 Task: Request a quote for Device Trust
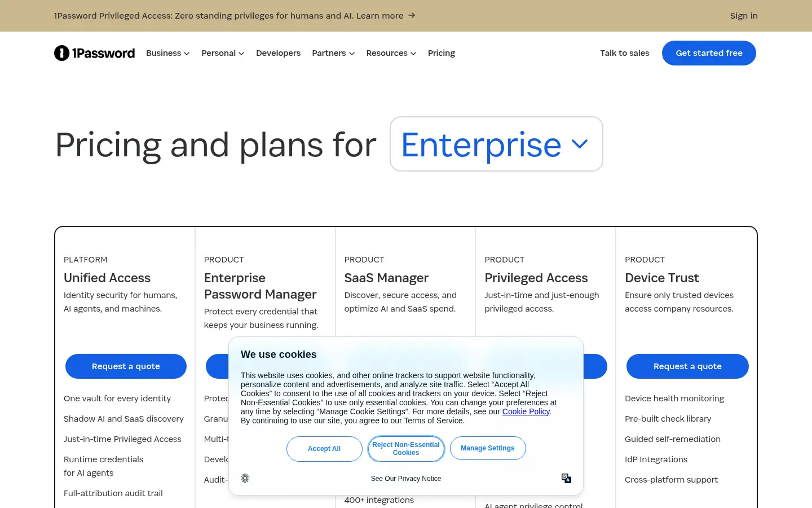[x=687, y=366]
